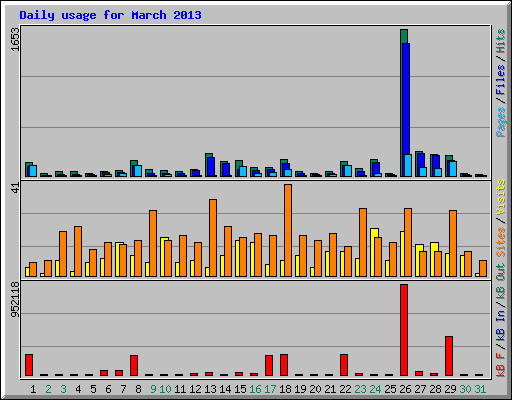Click day label 16 on the x-axis

tap(255, 389)
